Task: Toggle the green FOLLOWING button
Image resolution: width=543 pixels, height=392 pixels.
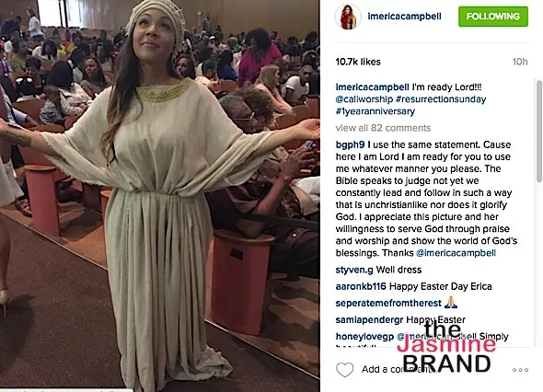Action: [493, 17]
